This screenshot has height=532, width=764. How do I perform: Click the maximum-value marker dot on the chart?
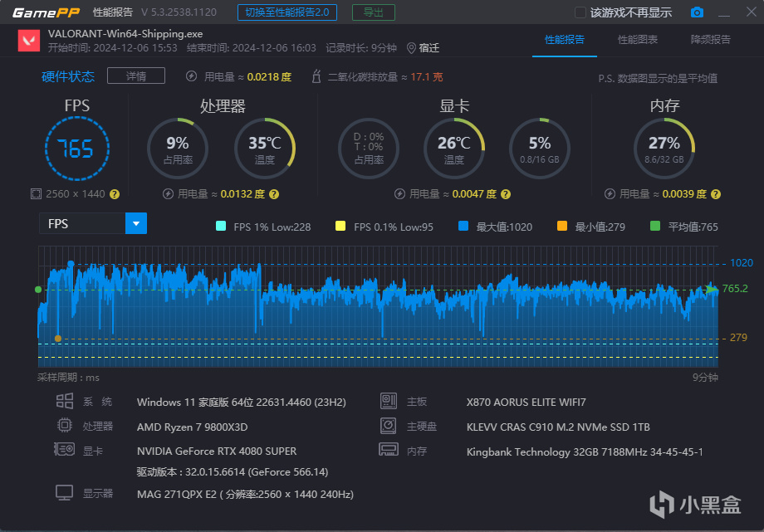coord(71,264)
